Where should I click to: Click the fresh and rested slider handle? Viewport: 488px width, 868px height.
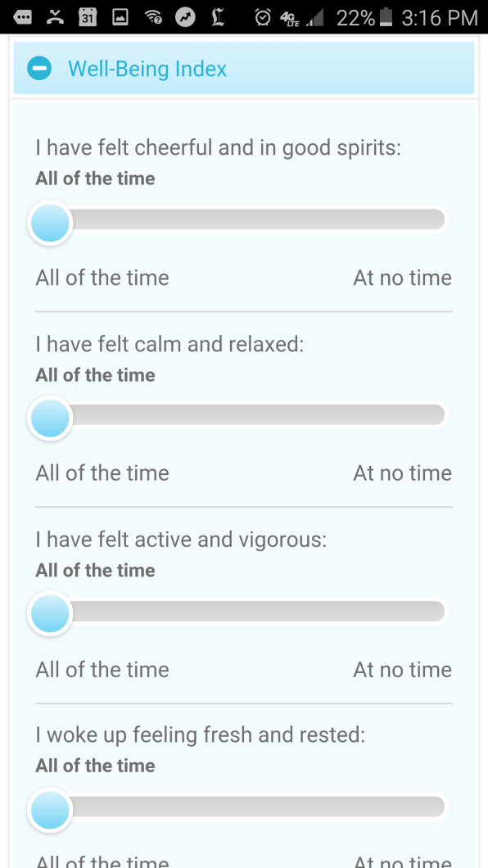coord(50,809)
